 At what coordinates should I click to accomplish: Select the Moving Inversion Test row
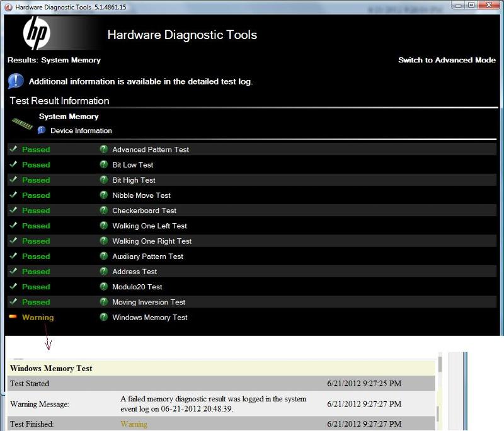point(149,302)
